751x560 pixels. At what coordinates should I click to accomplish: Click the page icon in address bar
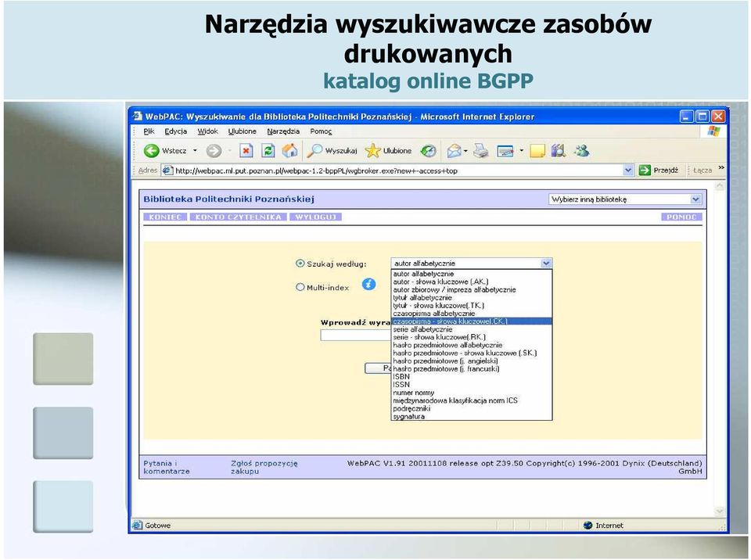167,170
